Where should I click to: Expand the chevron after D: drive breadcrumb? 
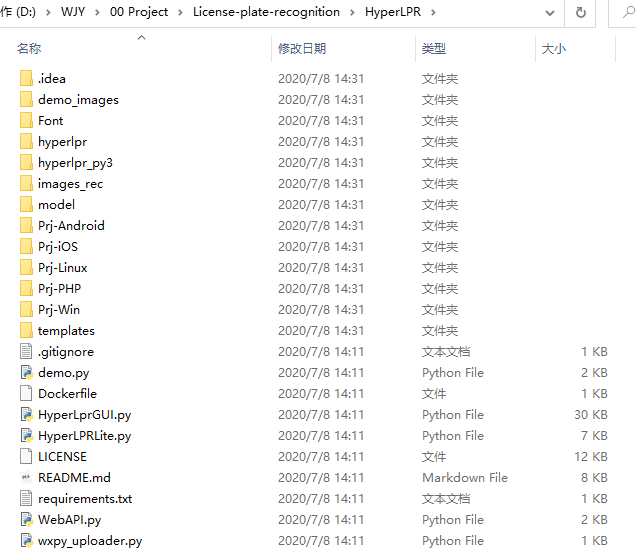48,13
